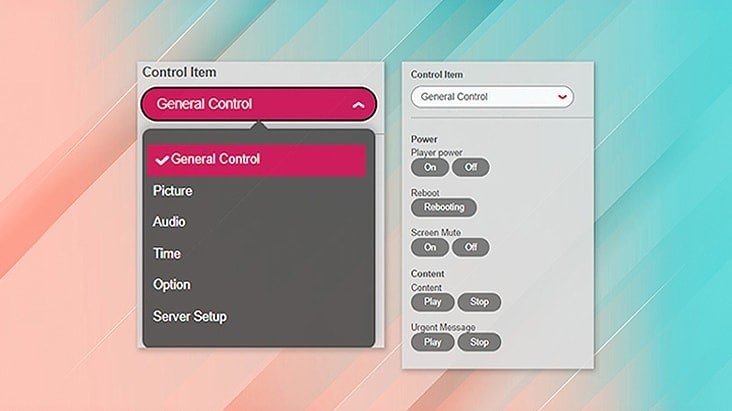Click the up chevron on pink dropdown
The image size is (732, 411).
point(358,104)
